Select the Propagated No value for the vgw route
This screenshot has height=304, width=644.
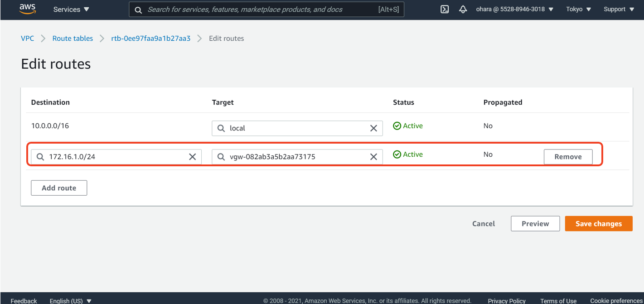488,154
